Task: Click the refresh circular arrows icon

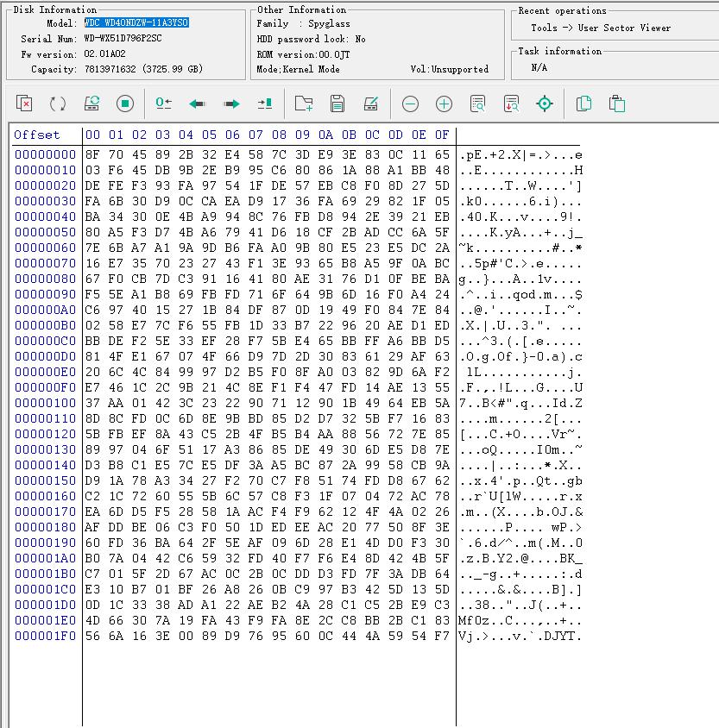Action: pyautogui.click(x=58, y=103)
